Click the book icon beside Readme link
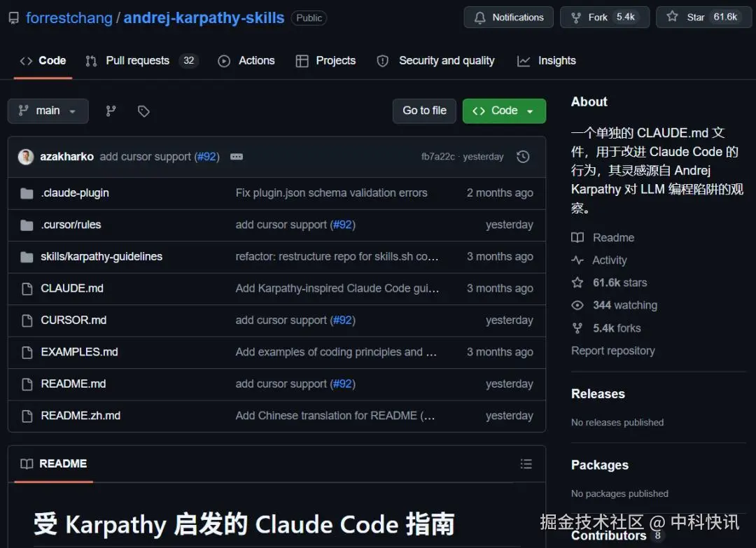The width and height of the screenshot is (756, 548). pyautogui.click(x=577, y=238)
